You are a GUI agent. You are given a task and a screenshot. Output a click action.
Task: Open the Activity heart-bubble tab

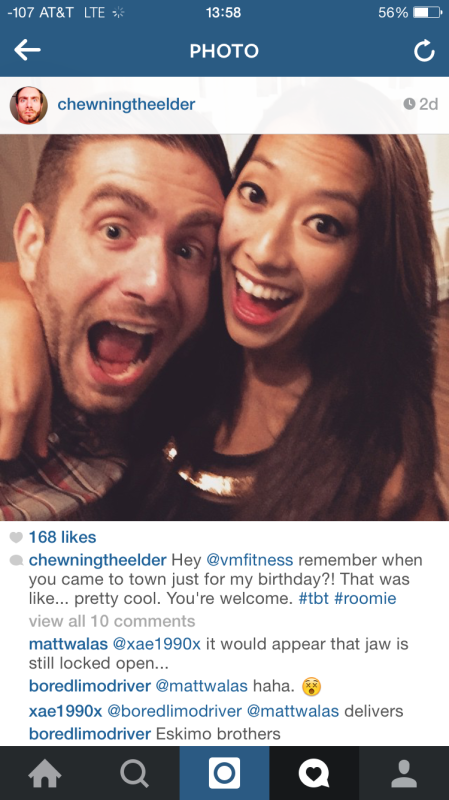tap(314, 773)
